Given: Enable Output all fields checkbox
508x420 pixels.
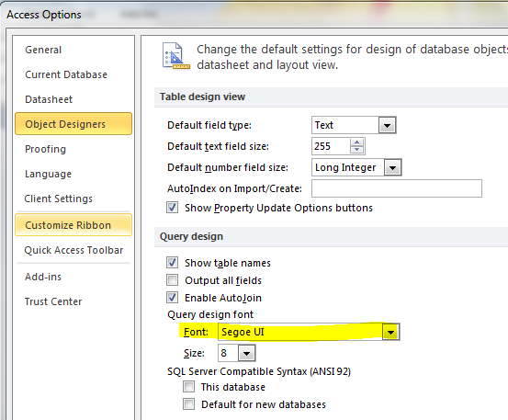Looking at the screenshot, I should click(x=172, y=280).
